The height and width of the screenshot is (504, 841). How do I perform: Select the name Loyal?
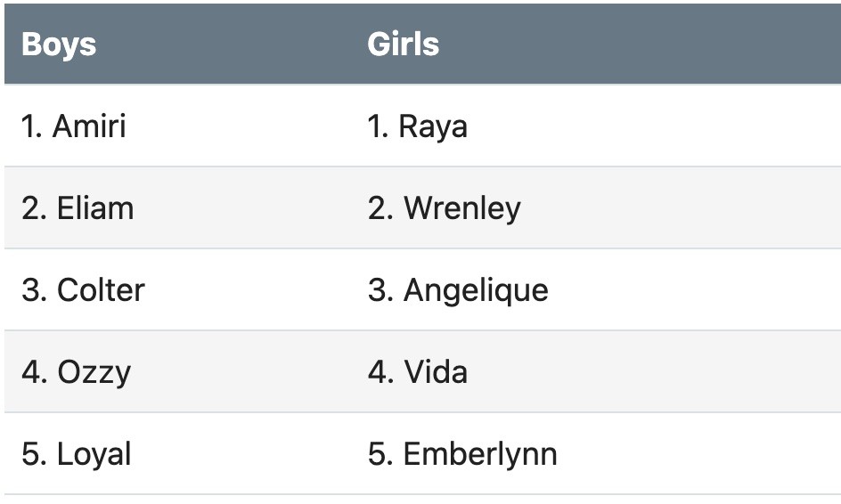[94, 454]
